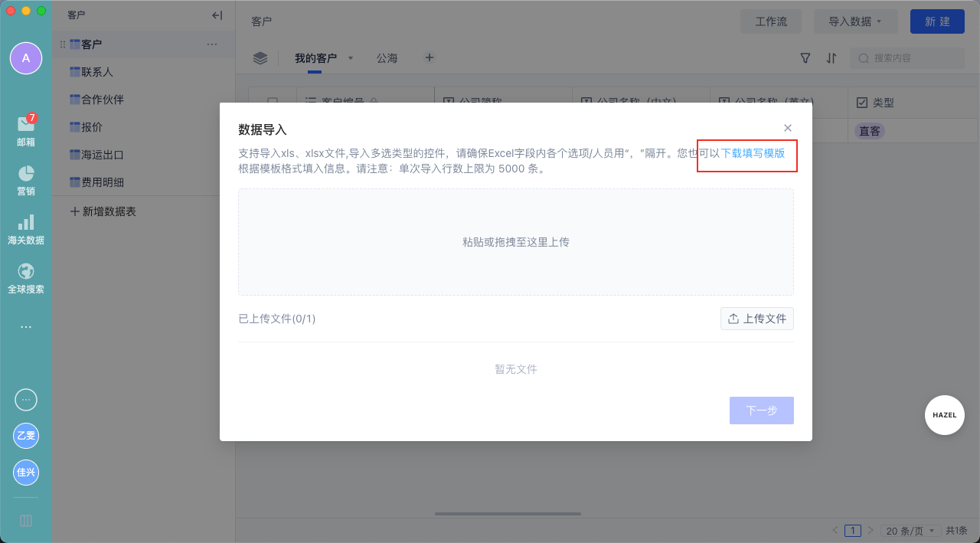Screen dimensions: 980x543
Task: Click the user avatar labeled A
Action: pos(26,58)
